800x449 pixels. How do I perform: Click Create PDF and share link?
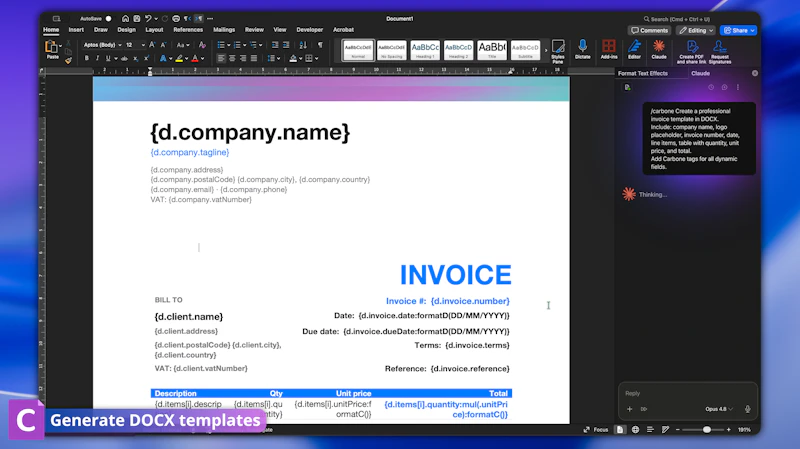coord(691,52)
